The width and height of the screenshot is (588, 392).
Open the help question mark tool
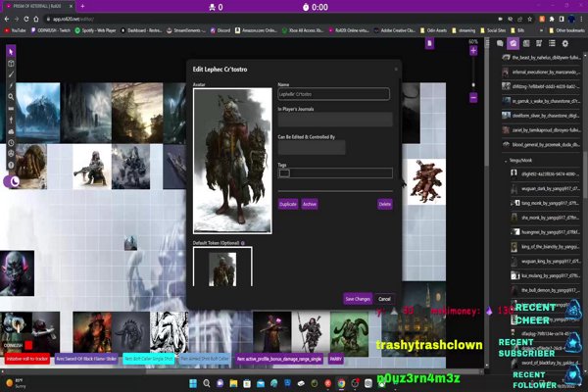pyautogui.click(x=11, y=165)
